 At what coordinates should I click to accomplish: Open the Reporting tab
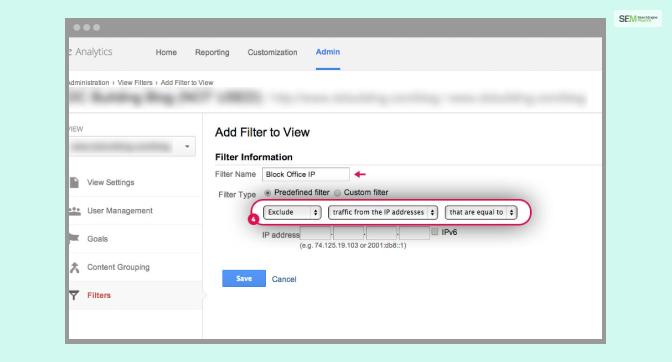(212, 52)
